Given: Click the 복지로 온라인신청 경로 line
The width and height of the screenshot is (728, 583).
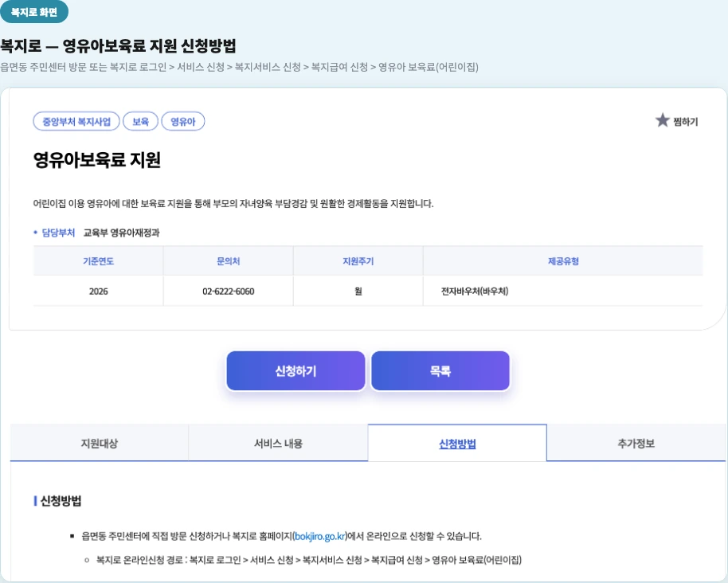Looking at the screenshot, I should [309, 560].
